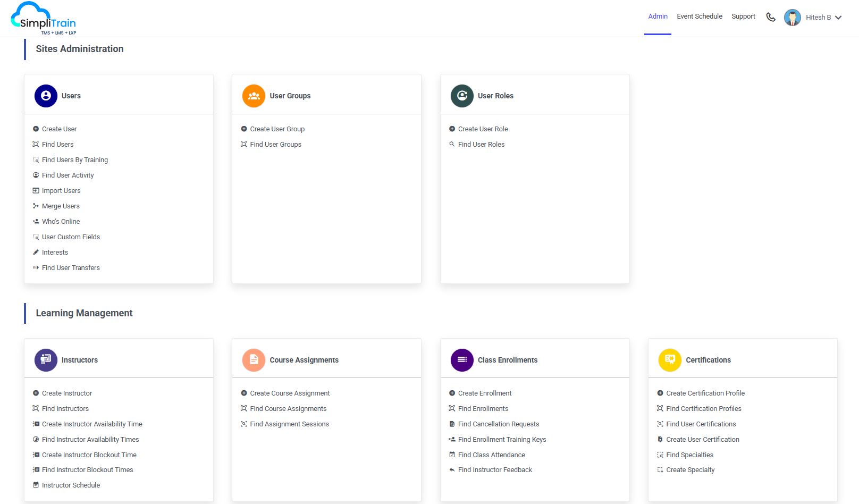Screen dimensions: 859x504
Task: Select Create User Certification link
Action: pos(702,440)
